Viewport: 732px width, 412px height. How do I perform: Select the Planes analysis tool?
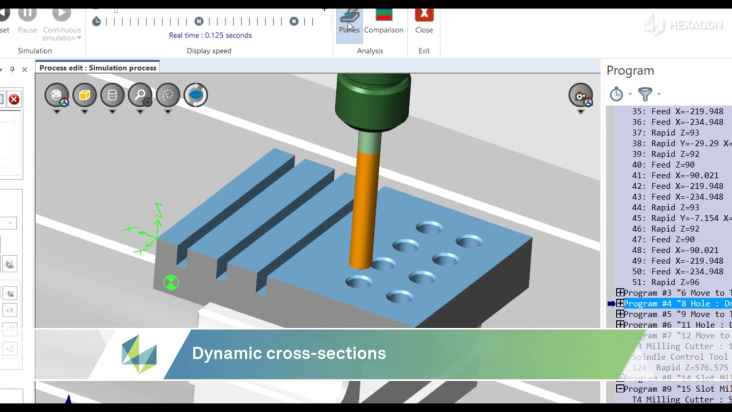pos(349,18)
